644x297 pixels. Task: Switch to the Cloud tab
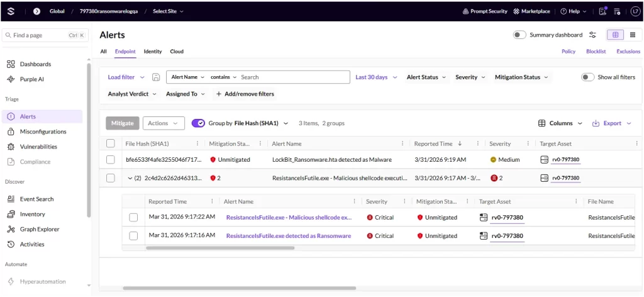click(177, 52)
